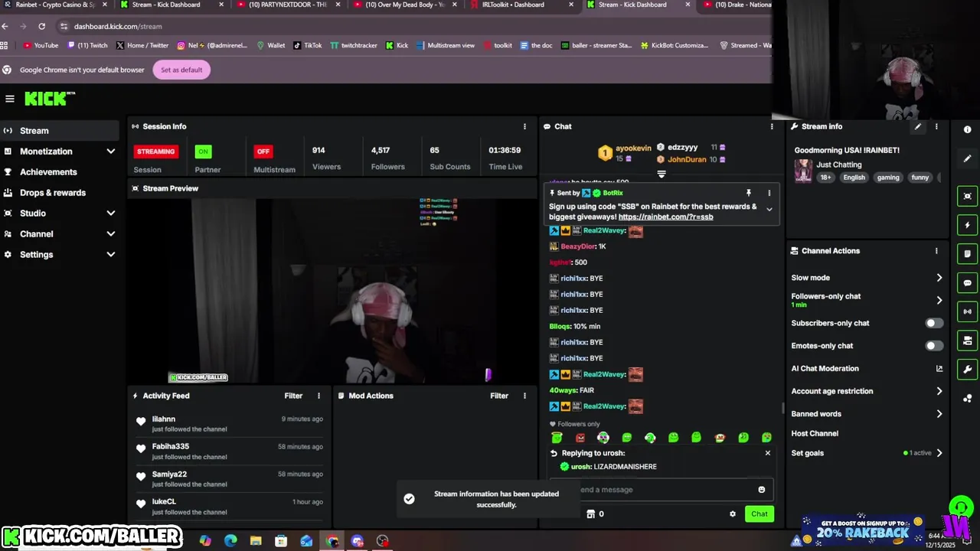Click Host Channel action
The image size is (980, 551).
815,433
